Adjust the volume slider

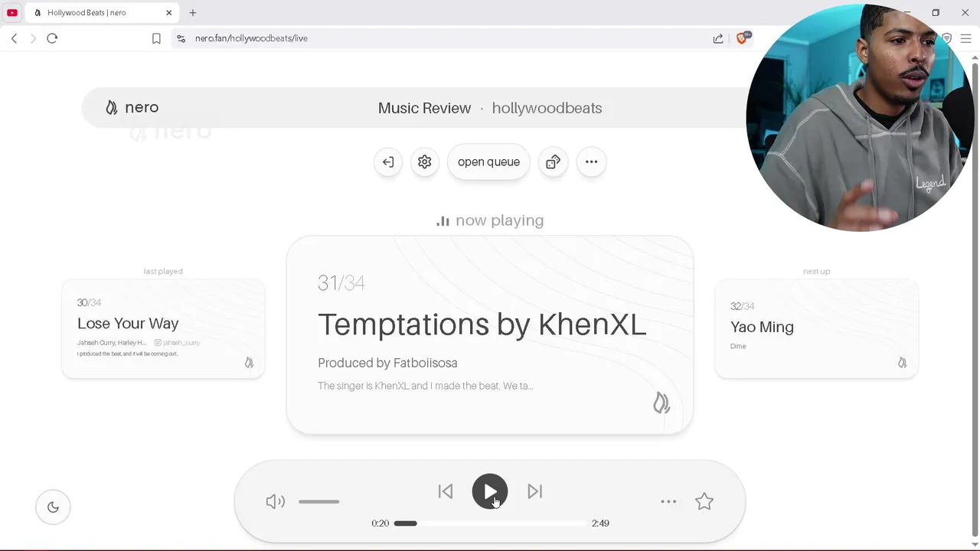[x=318, y=501]
